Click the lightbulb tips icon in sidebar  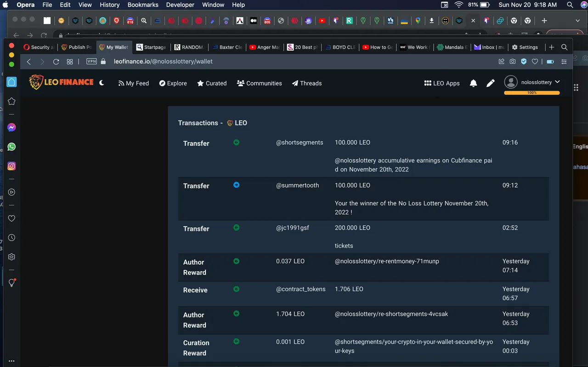point(12,283)
